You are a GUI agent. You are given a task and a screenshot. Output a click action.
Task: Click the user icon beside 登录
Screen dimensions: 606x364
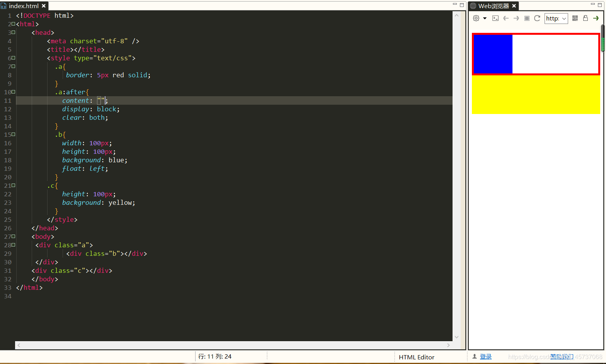(x=475, y=357)
